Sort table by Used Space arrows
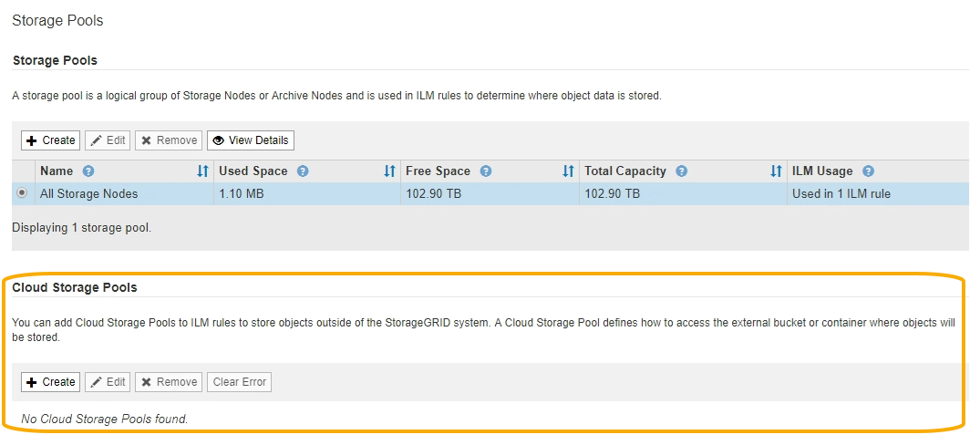980x435 pixels. [389, 171]
